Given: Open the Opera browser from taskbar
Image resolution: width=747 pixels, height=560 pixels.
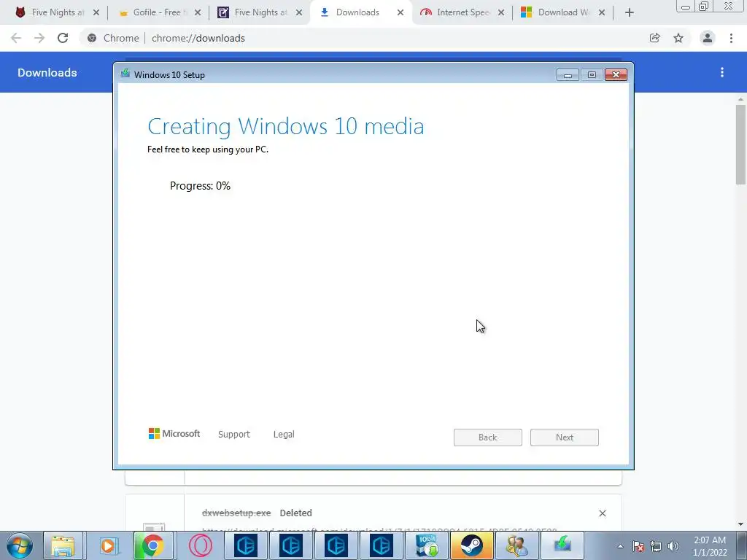Looking at the screenshot, I should pyautogui.click(x=200, y=545).
